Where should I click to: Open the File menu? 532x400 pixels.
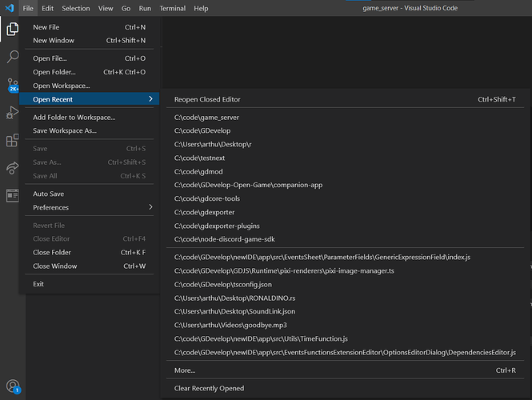28,8
